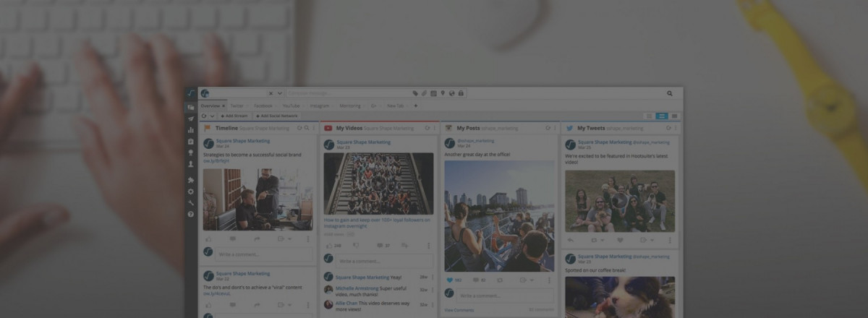
Task: Switch to compact stream view
Action: click(x=650, y=116)
